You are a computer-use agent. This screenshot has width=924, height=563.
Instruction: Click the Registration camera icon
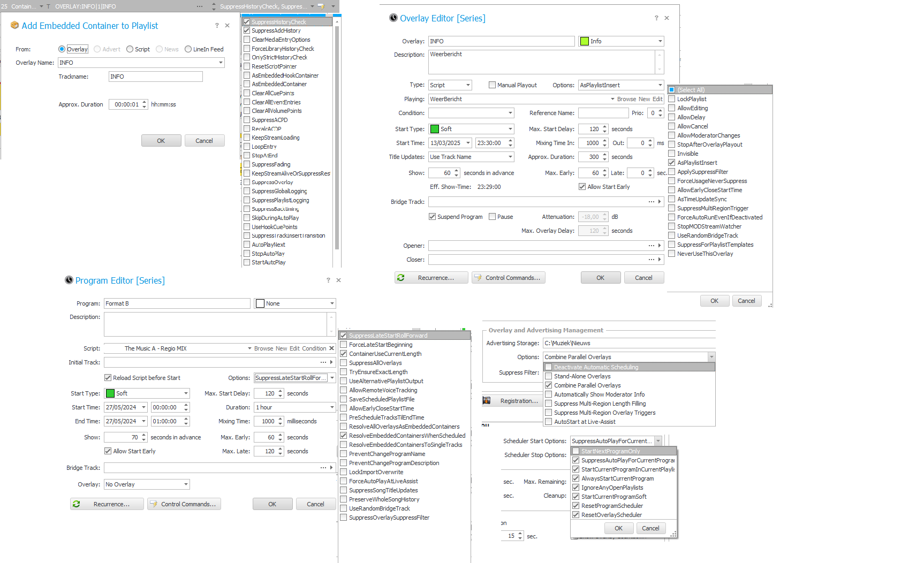pyautogui.click(x=487, y=401)
